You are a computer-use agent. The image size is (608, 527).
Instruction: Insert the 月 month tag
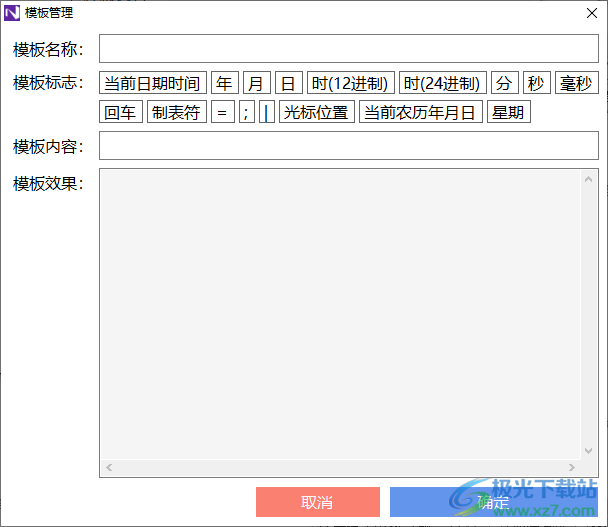257,83
